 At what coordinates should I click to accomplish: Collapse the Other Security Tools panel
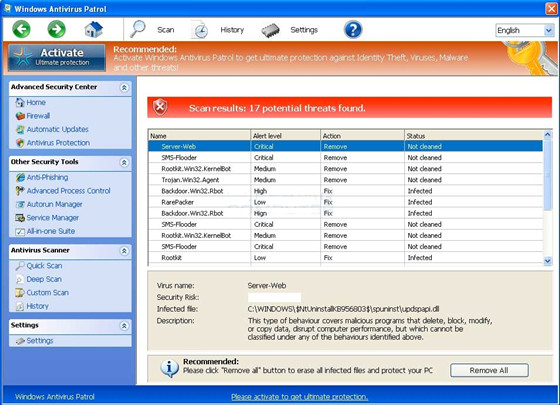(x=124, y=162)
